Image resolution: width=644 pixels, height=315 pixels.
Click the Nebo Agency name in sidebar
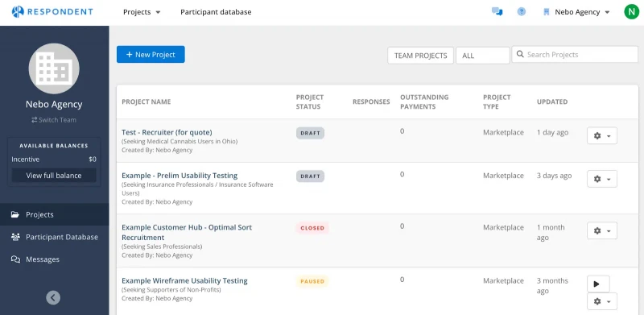click(x=54, y=105)
